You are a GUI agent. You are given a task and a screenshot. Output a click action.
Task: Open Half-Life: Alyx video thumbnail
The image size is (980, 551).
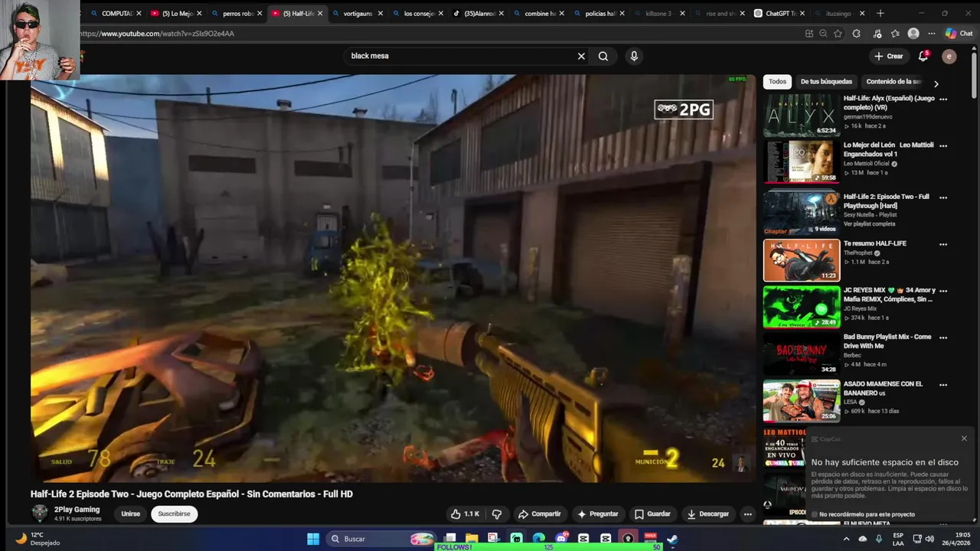tap(801, 115)
